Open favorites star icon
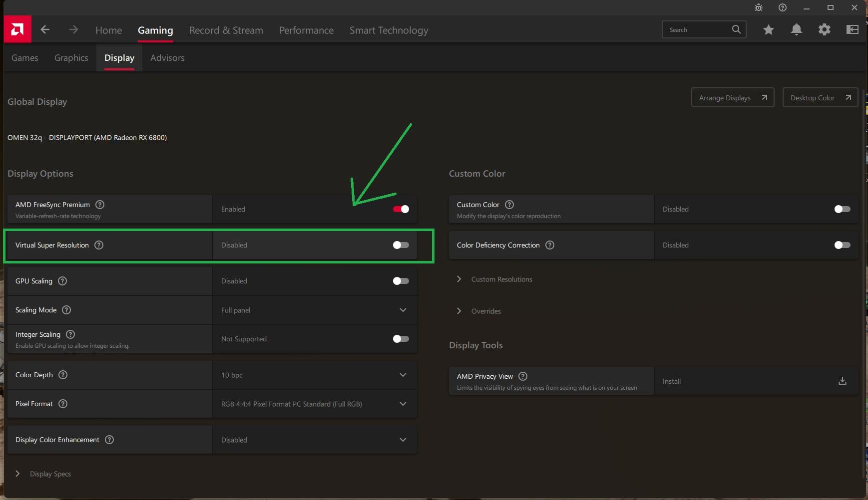The height and width of the screenshot is (500, 868). pyautogui.click(x=769, y=29)
